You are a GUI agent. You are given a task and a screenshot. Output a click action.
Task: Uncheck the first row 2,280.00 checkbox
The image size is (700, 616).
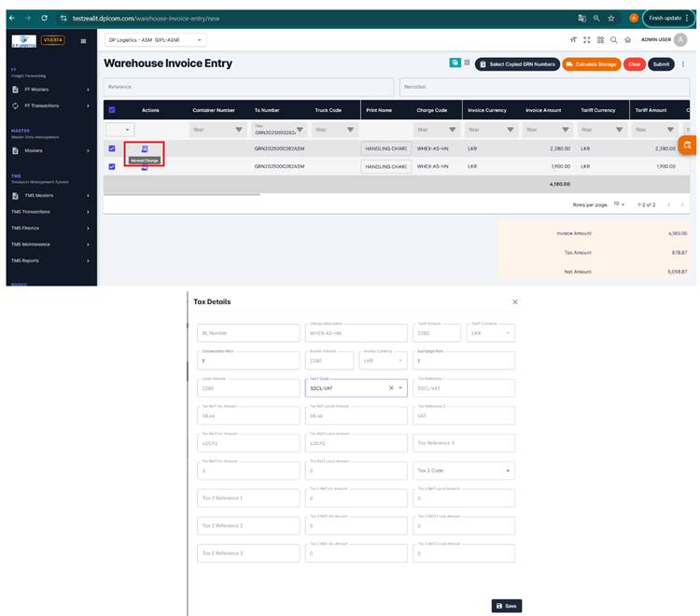(112, 148)
